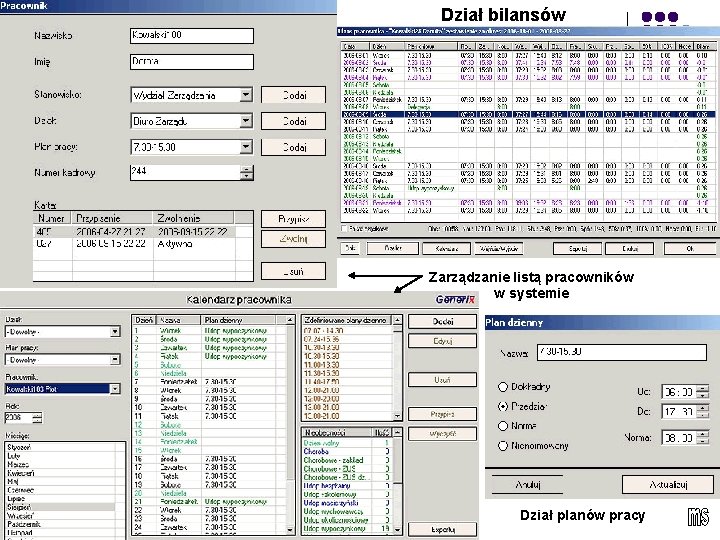Expand the Plan pracy dropdown with 7.00-15.00

point(246,147)
